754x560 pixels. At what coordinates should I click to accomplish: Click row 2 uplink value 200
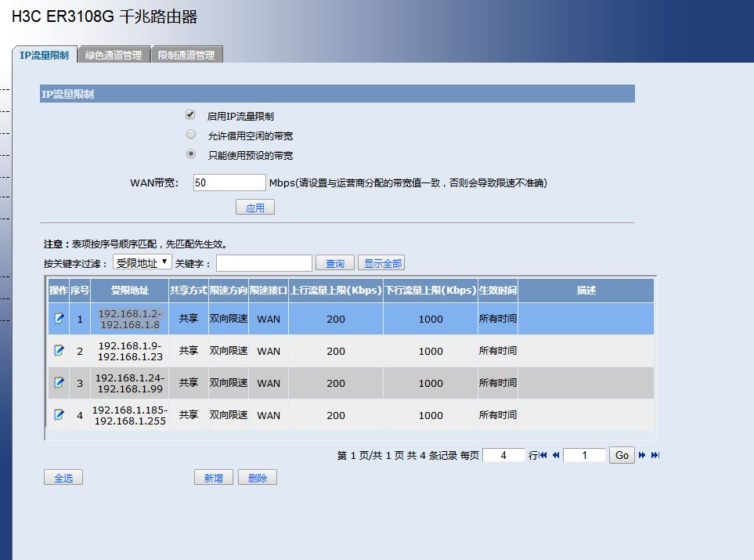tap(336, 351)
